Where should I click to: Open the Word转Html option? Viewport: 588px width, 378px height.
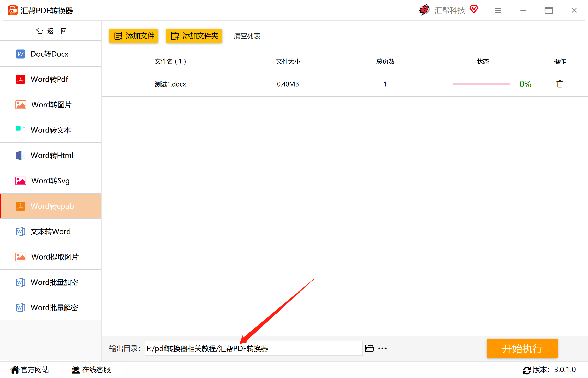[x=51, y=156]
